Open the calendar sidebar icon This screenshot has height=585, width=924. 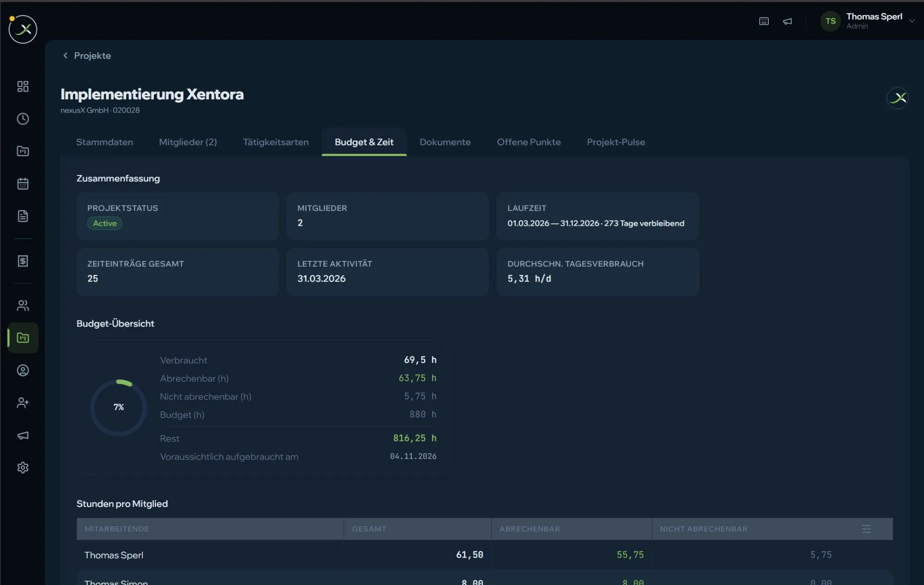pyautogui.click(x=23, y=184)
